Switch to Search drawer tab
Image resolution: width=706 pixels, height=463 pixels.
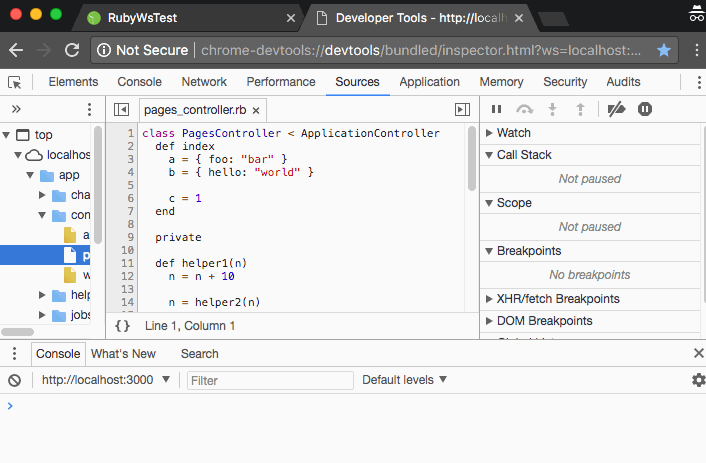pyautogui.click(x=199, y=354)
